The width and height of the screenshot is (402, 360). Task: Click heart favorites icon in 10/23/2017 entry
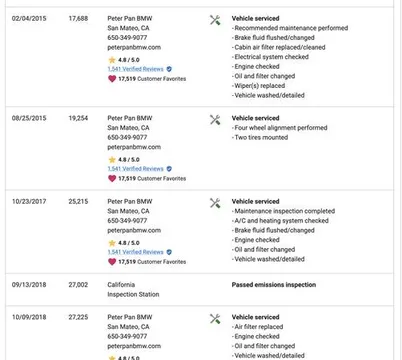click(x=112, y=262)
